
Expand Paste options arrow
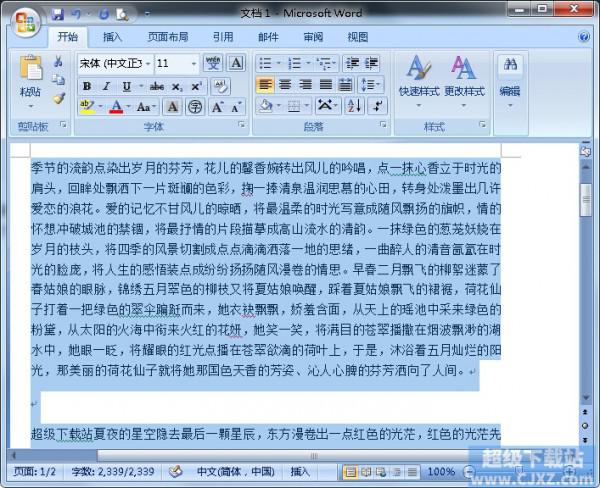31,106
